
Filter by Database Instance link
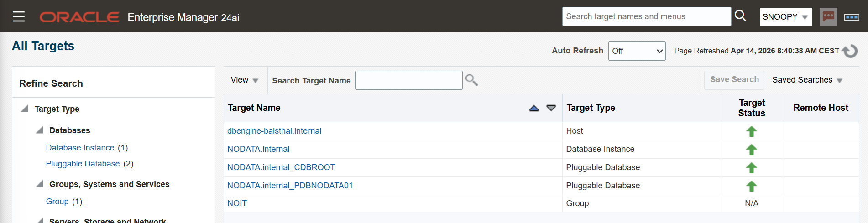click(x=80, y=148)
